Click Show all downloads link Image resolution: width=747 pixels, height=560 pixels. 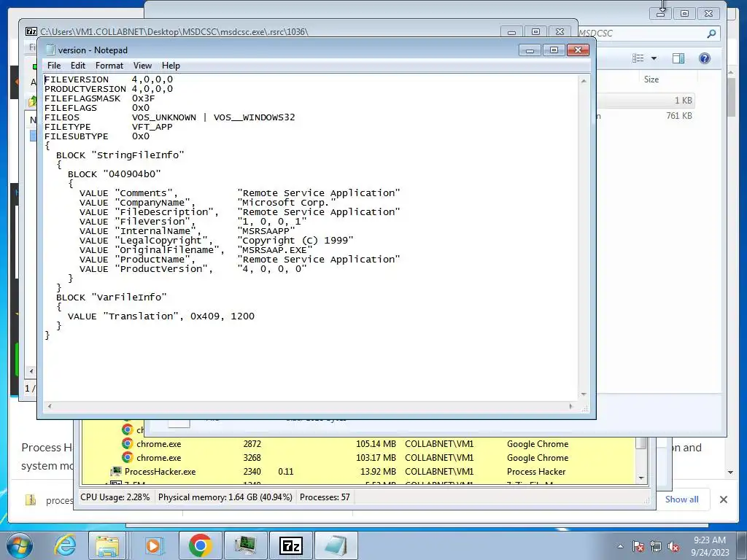682,499
